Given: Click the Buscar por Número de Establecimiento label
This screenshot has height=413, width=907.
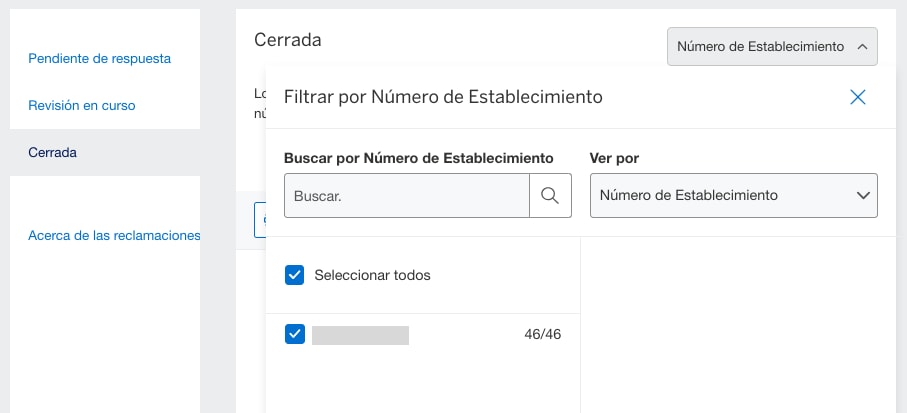Looking at the screenshot, I should tap(418, 158).
